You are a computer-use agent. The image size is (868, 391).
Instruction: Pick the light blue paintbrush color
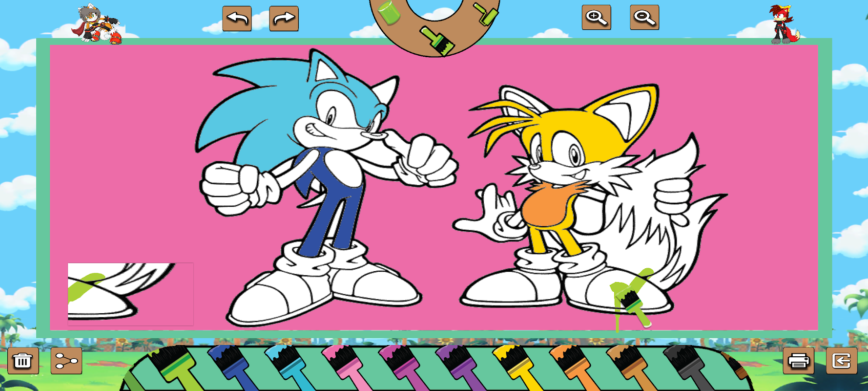coord(290,368)
